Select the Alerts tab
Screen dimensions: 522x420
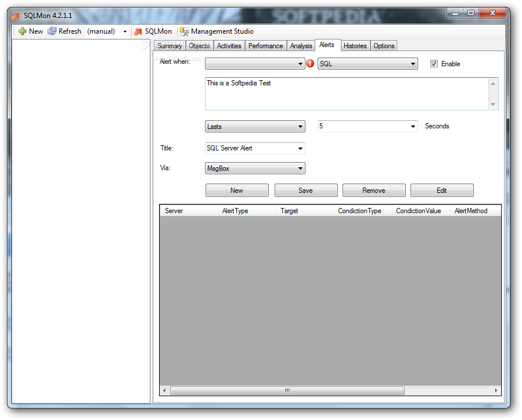pos(327,45)
